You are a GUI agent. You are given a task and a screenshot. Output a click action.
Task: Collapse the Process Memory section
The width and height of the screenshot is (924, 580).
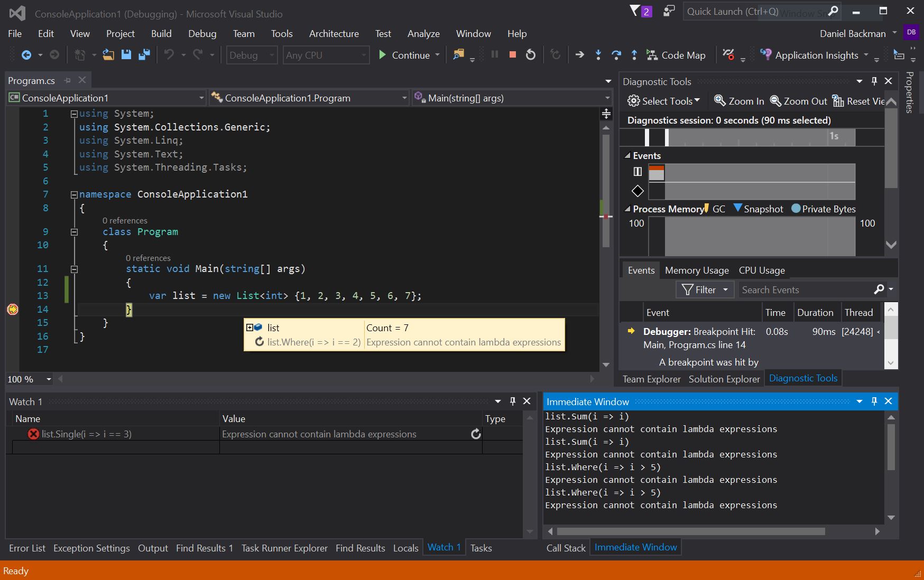[x=627, y=209]
